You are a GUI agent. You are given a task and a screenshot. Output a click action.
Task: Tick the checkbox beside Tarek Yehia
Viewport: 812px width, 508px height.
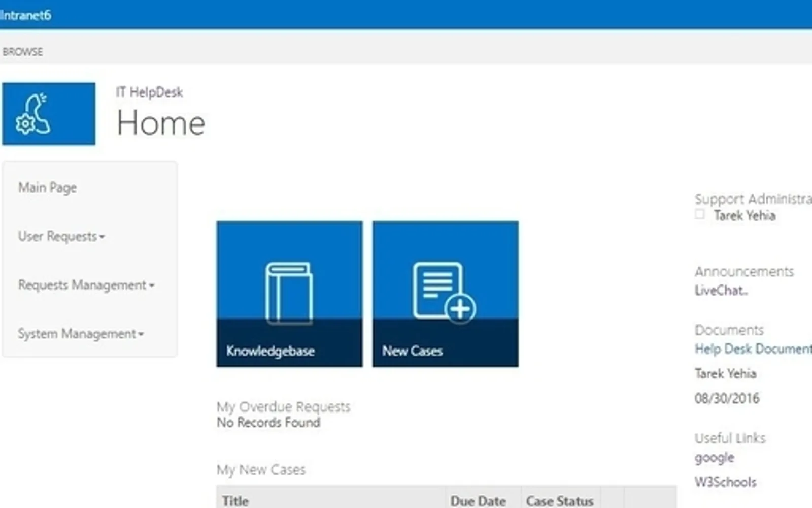(700, 214)
